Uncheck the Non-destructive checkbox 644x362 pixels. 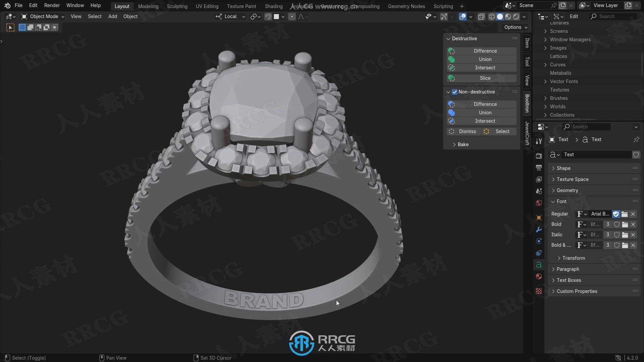pyautogui.click(x=454, y=92)
